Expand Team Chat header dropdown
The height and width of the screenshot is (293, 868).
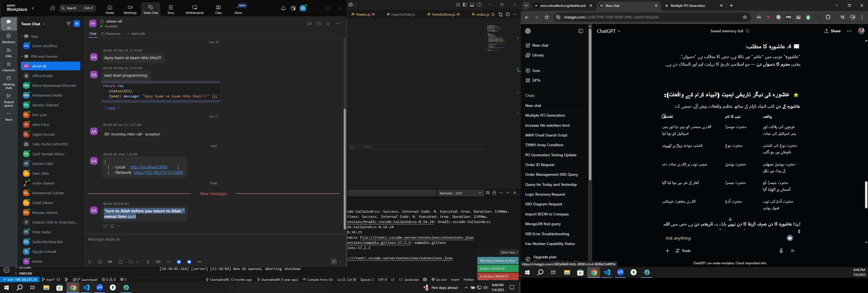click(x=44, y=24)
